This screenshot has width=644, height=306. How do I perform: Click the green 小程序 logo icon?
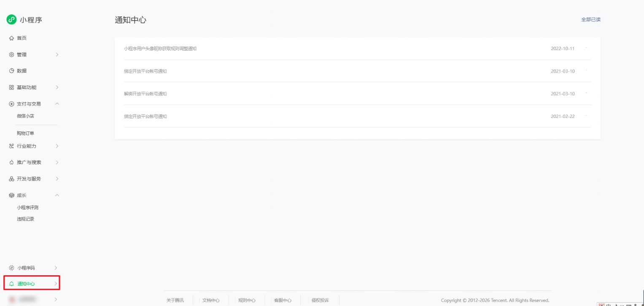[11, 19]
